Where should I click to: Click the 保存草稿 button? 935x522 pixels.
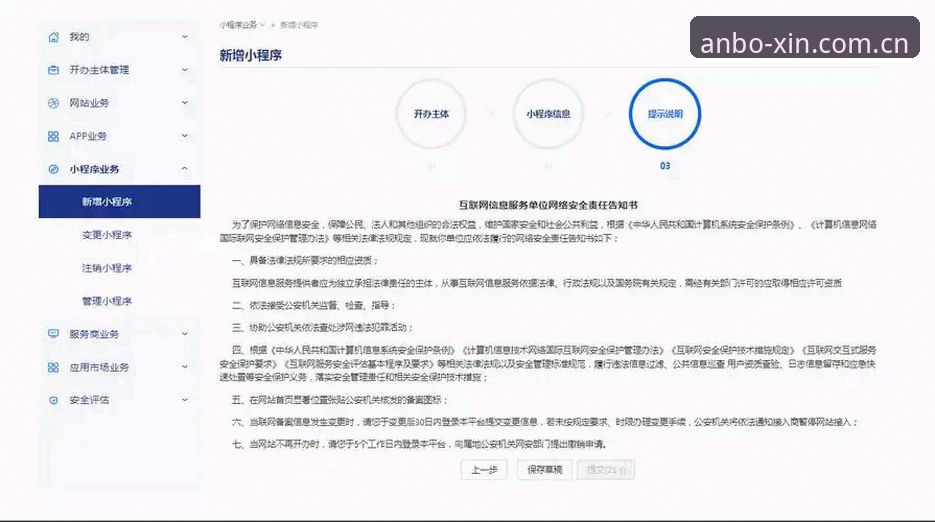click(545, 470)
